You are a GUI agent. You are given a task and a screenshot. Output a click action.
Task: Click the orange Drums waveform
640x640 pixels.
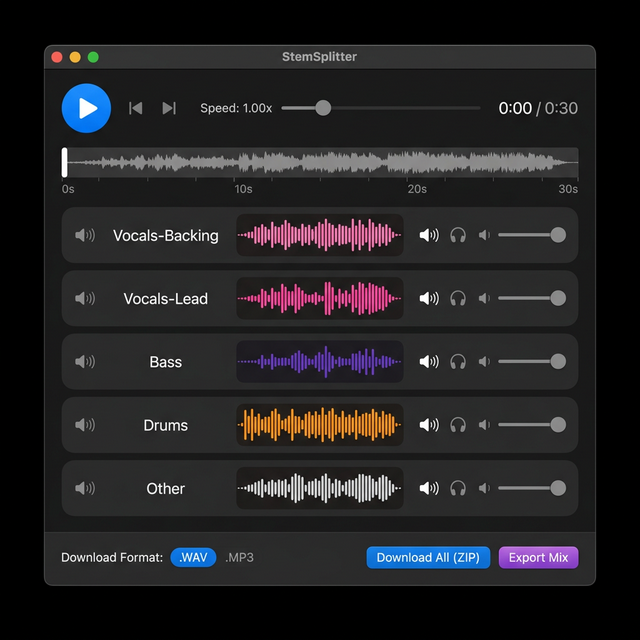[x=320, y=425]
